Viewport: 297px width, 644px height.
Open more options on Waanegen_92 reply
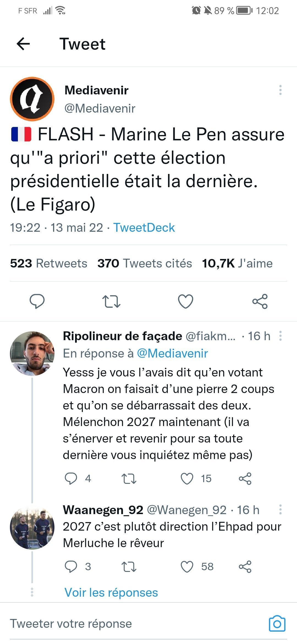click(280, 510)
